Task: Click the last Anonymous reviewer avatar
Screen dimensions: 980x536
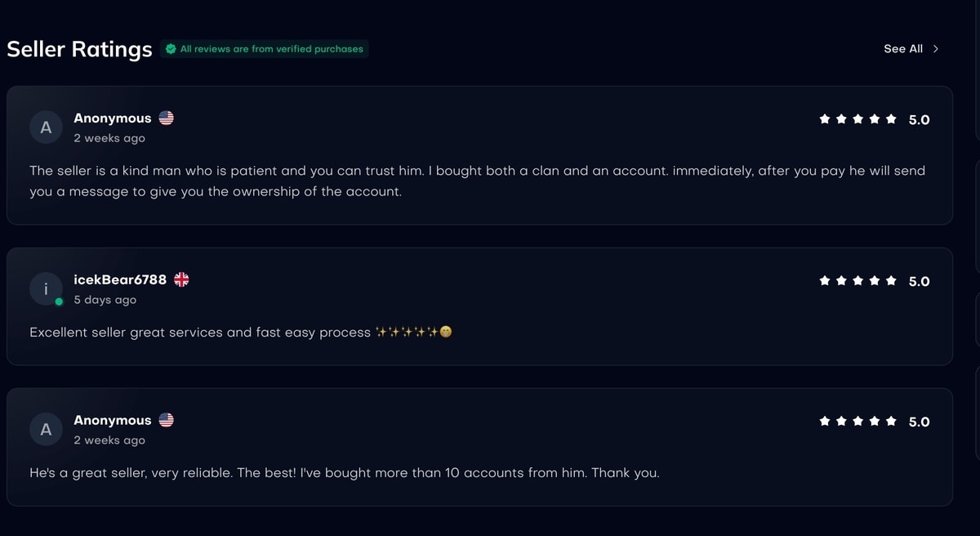Action: click(46, 429)
